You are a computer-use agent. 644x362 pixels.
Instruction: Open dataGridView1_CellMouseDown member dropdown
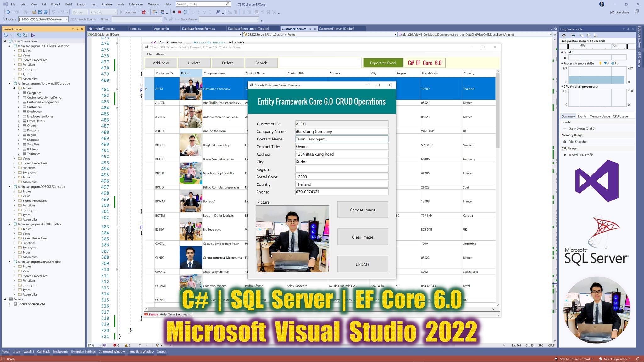[475, 34]
